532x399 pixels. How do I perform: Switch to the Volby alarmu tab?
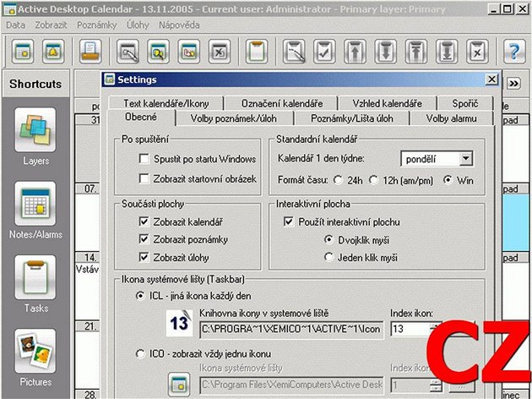[x=451, y=118]
